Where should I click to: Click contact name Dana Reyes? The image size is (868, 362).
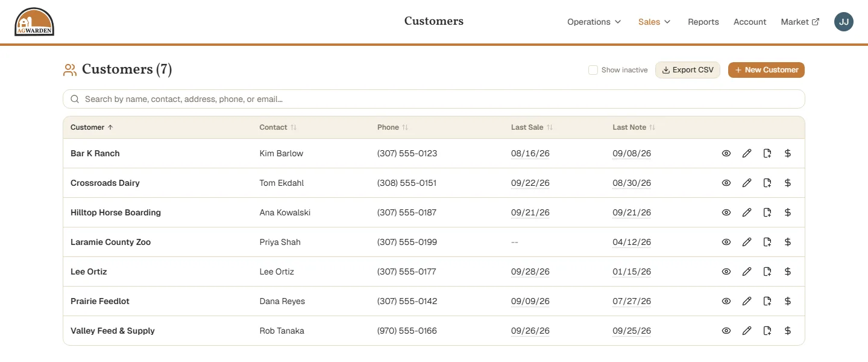[x=282, y=301]
